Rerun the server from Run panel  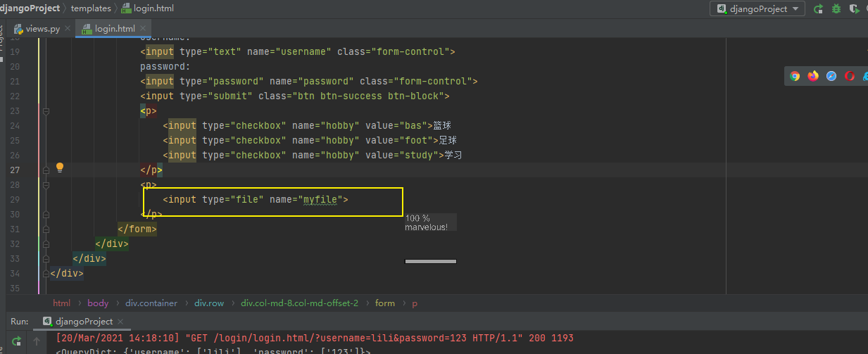[16, 341]
